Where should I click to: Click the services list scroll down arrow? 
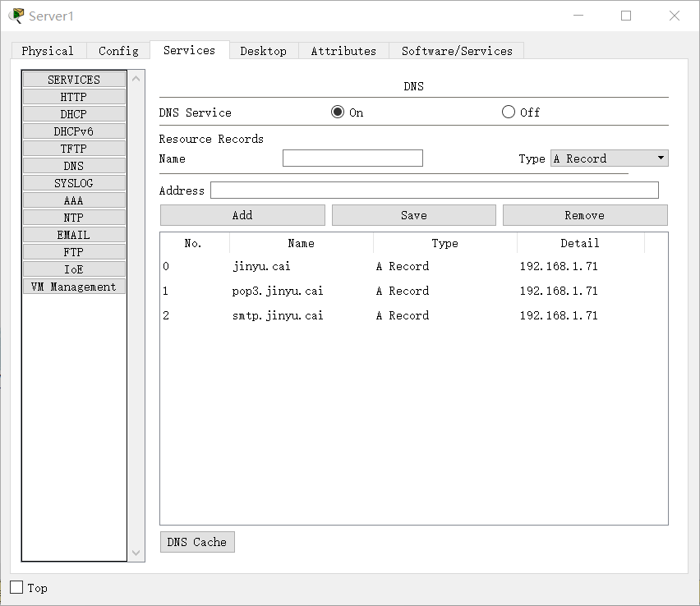point(136,553)
